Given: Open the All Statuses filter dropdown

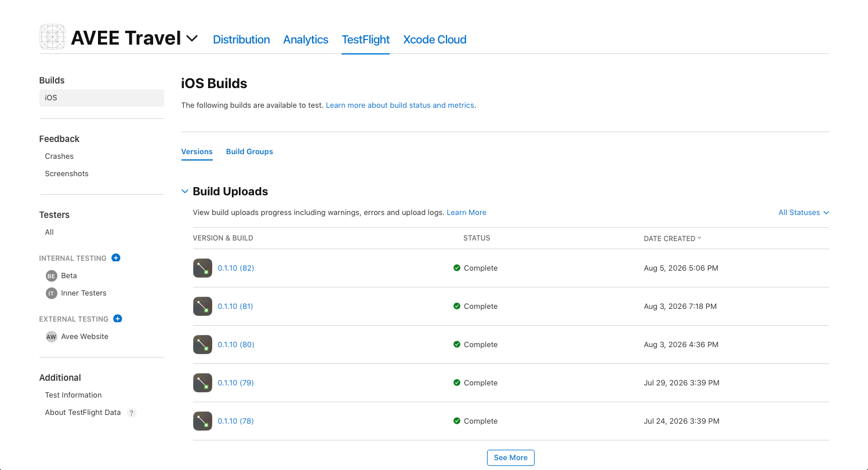Looking at the screenshot, I should point(804,213).
